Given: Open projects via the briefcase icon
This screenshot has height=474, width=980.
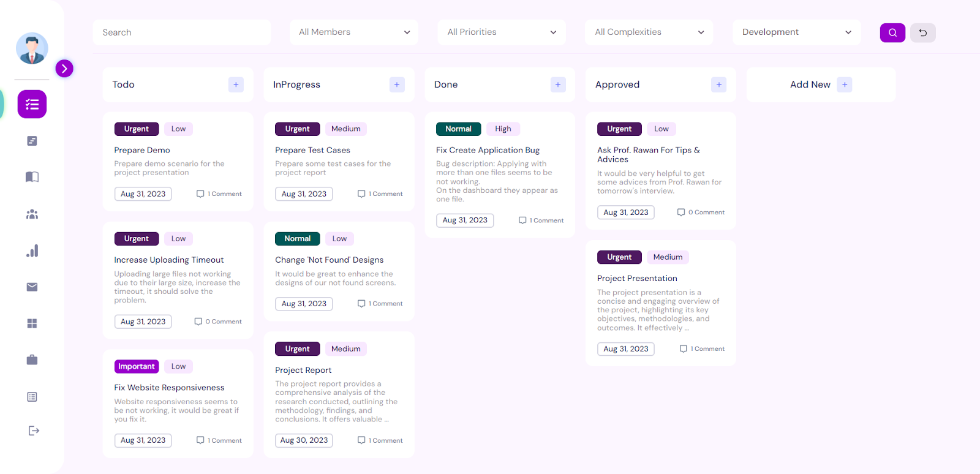Looking at the screenshot, I should [x=31, y=359].
